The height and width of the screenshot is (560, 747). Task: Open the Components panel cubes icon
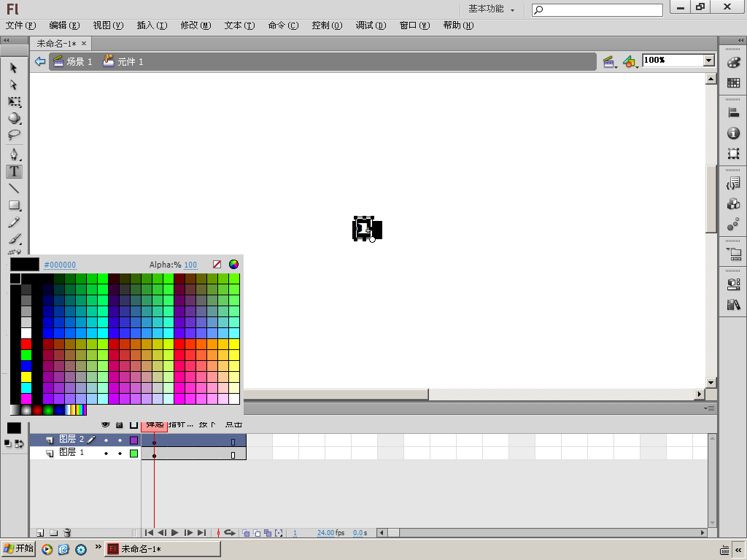coord(734,204)
